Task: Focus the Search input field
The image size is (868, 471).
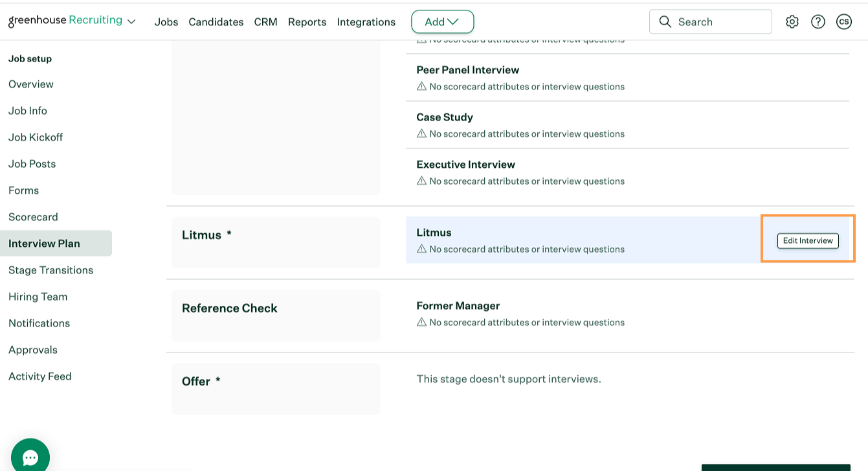Action: click(x=711, y=22)
